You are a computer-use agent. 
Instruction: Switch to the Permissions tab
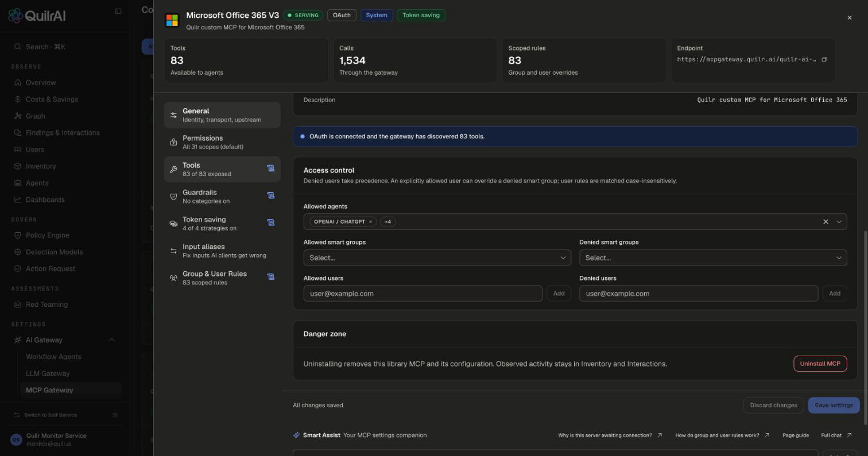(222, 142)
